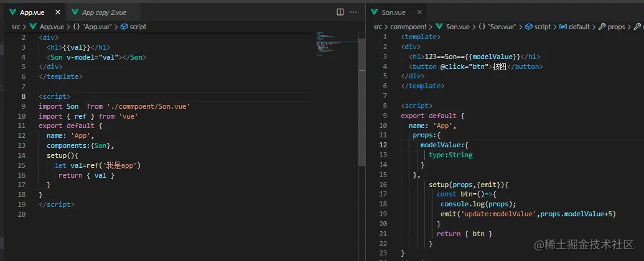Open the "App.vue" symbol breadcrumb dropdown
This screenshot has width=644, height=261.
(96, 27)
